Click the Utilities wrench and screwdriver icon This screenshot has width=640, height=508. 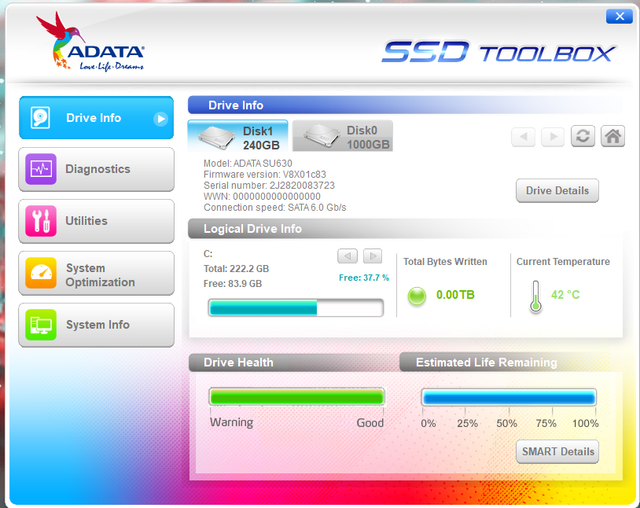point(41,221)
